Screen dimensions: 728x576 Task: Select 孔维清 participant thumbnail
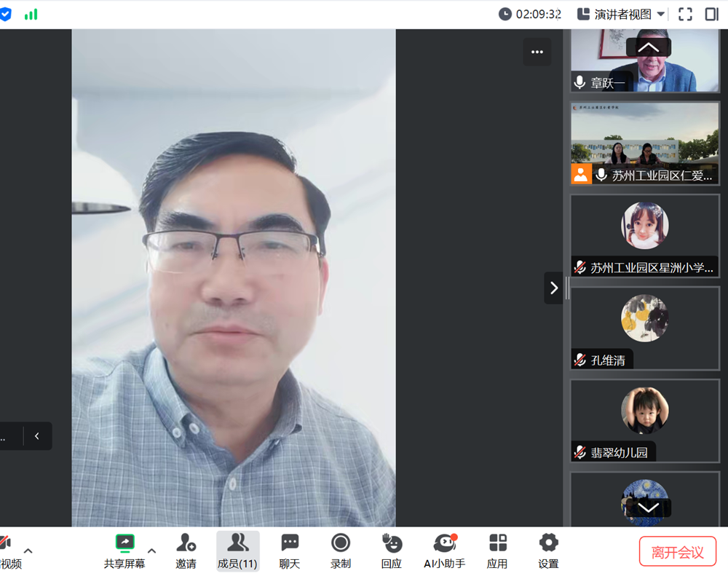click(x=644, y=328)
